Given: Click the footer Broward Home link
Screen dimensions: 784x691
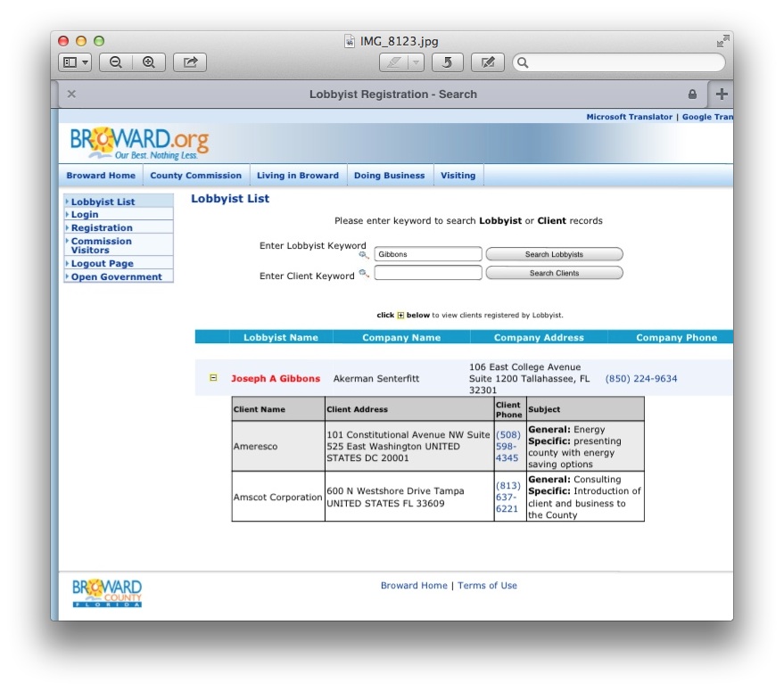Looking at the screenshot, I should point(414,585).
